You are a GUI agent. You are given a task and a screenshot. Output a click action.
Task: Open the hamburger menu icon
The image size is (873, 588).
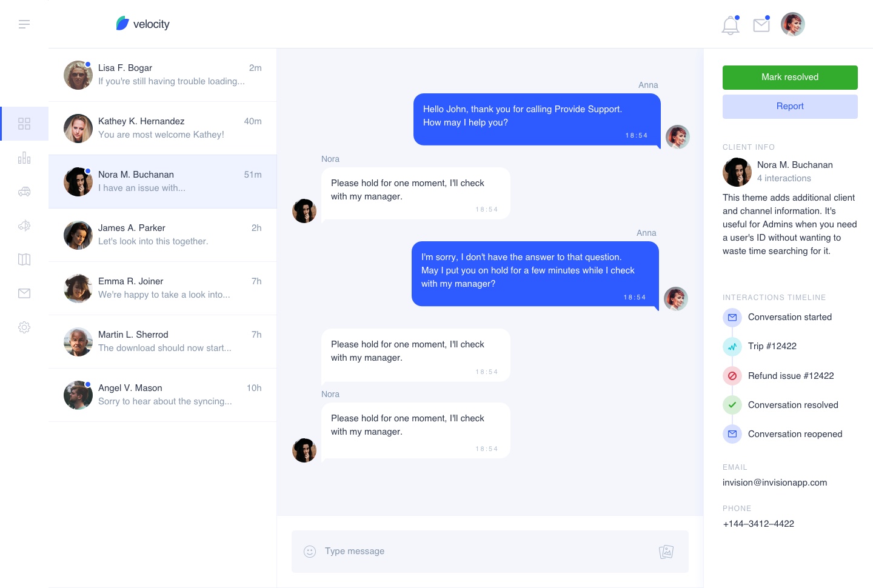click(x=24, y=24)
